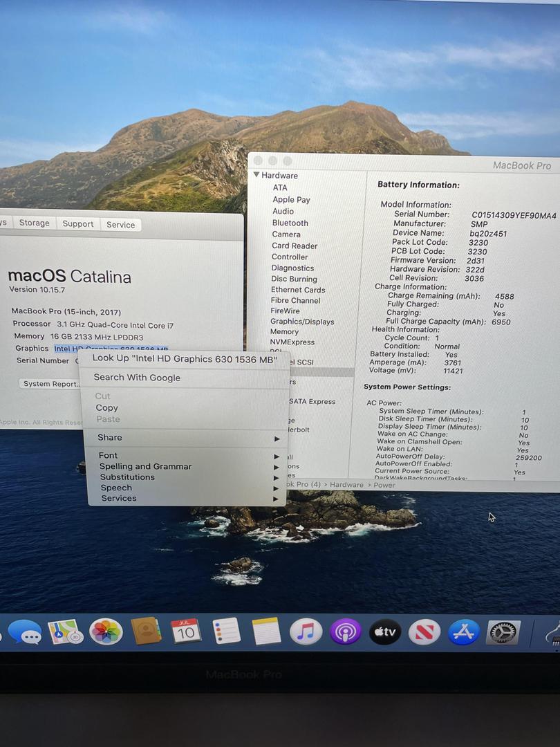
Task: Click the battery serial number C01514309YEF90MA4
Action: pyautogui.click(x=514, y=215)
